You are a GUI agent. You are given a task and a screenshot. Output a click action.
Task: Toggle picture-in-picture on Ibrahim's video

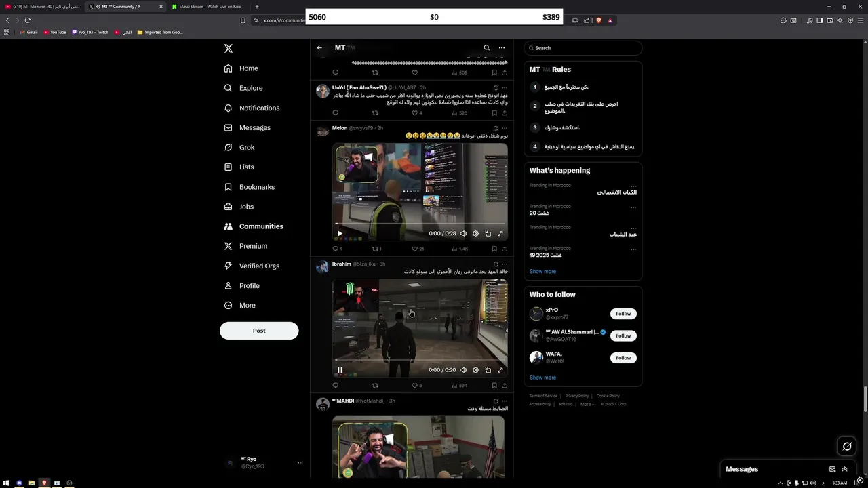(488, 370)
